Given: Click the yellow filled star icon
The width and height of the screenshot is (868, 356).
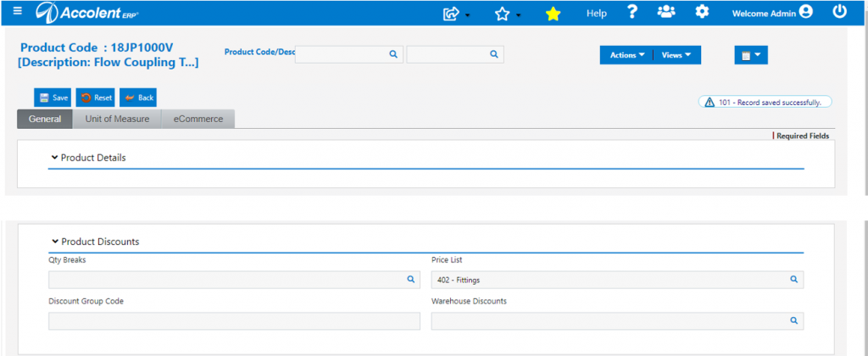Looking at the screenshot, I should pos(553,14).
